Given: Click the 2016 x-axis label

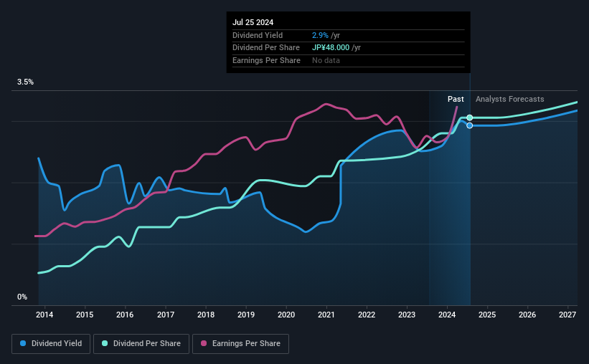Looking at the screenshot, I should click(125, 315).
